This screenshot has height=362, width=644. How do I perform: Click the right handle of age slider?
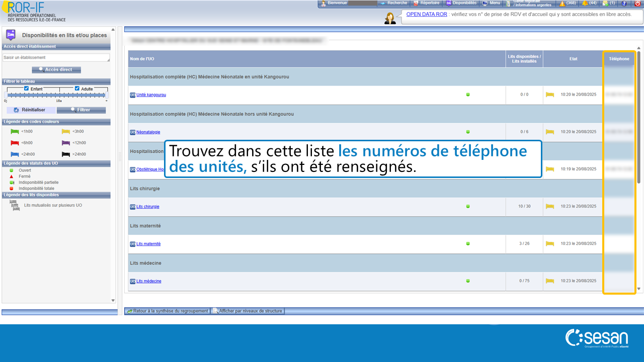[x=106, y=95]
